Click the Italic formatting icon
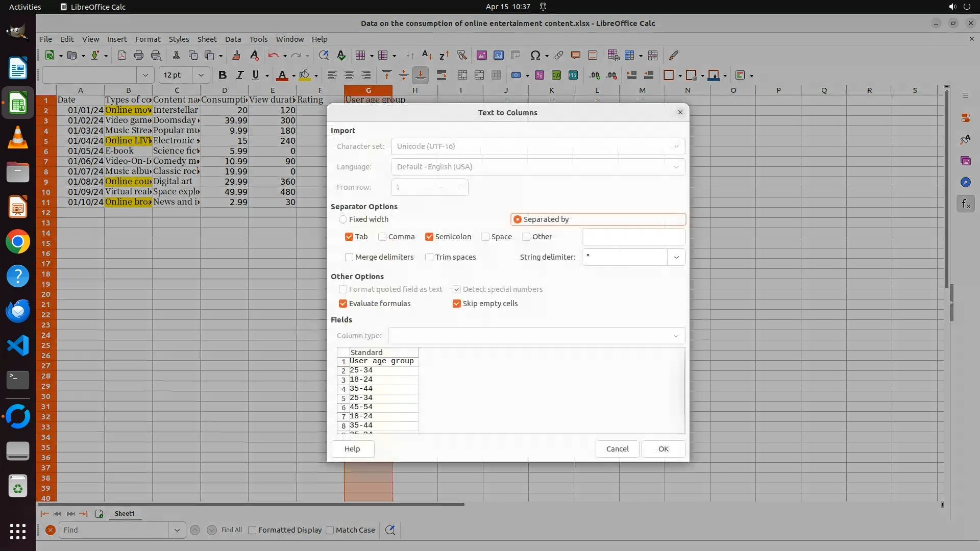The image size is (980, 551). click(239, 76)
